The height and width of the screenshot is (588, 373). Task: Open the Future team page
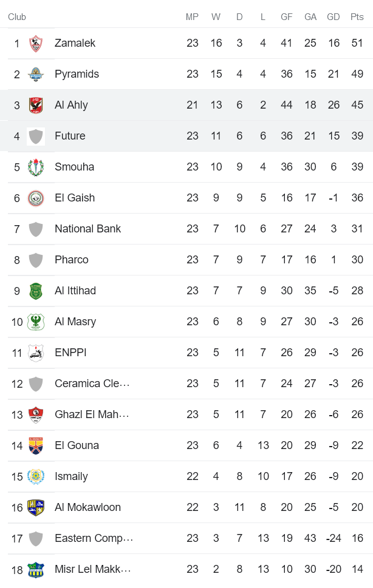click(71, 136)
